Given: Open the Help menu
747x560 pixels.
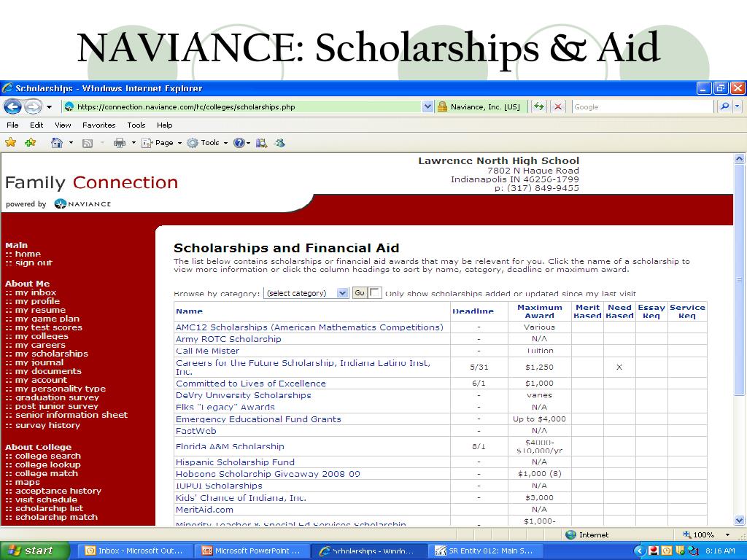Looking at the screenshot, I should pyautogui.click(x=164, y=125).
